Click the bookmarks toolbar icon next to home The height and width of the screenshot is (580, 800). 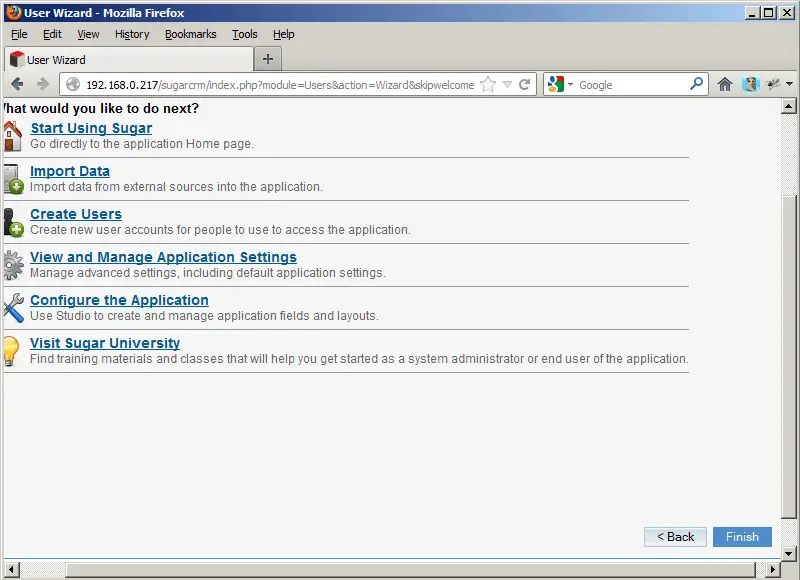pyautogui.click(x=751, y=84)
